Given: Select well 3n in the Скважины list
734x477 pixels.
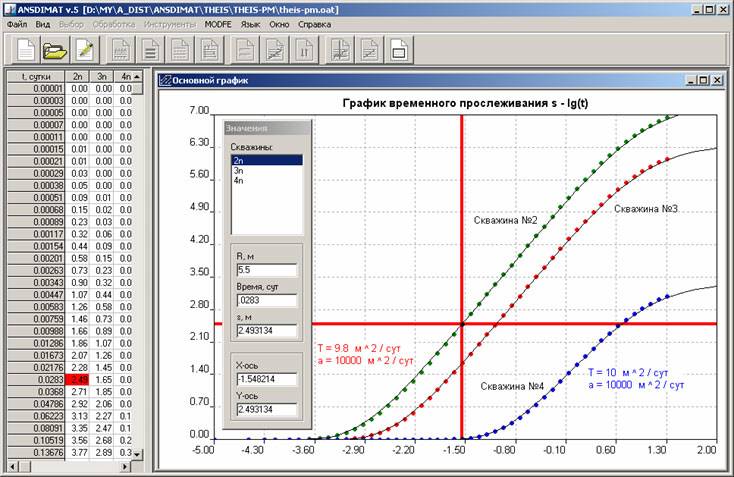Looking at the screenshot, I should pyautogui.click(x=240, y=170).
